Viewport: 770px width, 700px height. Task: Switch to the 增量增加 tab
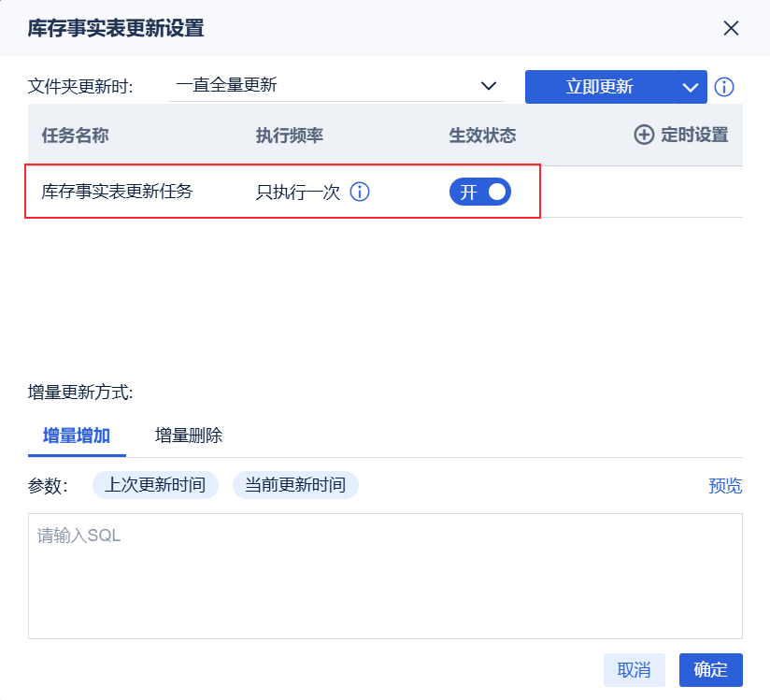click(x=77, y=436)
